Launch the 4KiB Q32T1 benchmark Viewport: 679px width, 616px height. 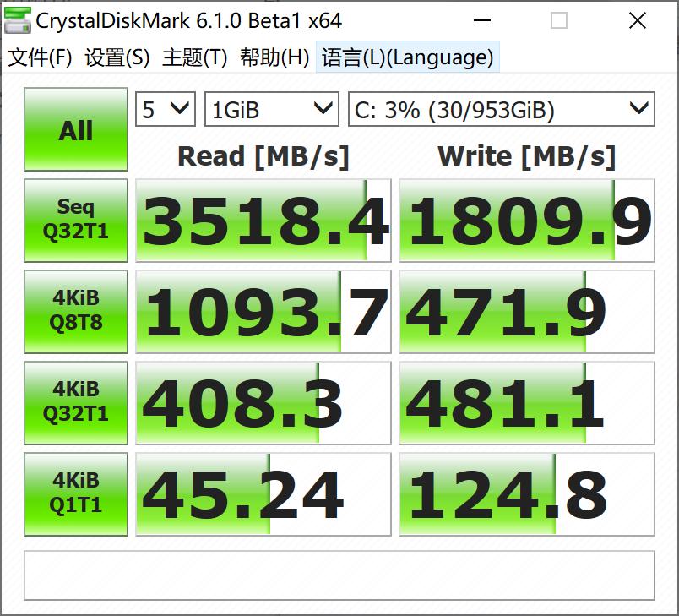pos(75,402)
